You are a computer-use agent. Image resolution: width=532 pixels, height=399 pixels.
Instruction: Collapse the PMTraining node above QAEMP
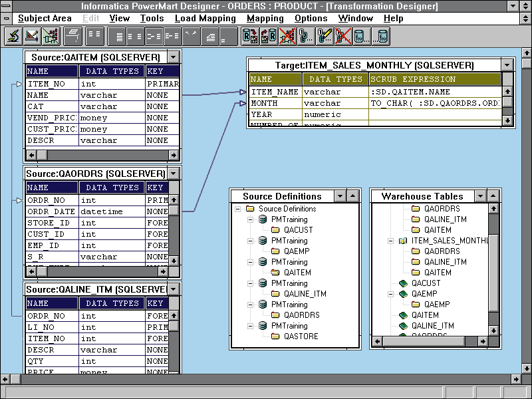click(251, 241)
